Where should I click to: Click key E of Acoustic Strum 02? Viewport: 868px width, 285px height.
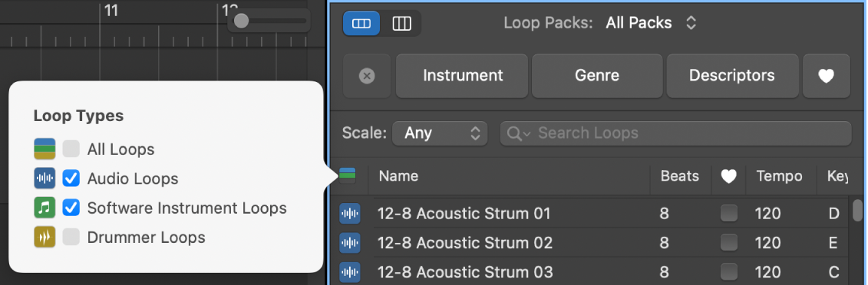[x=833, y=242]
